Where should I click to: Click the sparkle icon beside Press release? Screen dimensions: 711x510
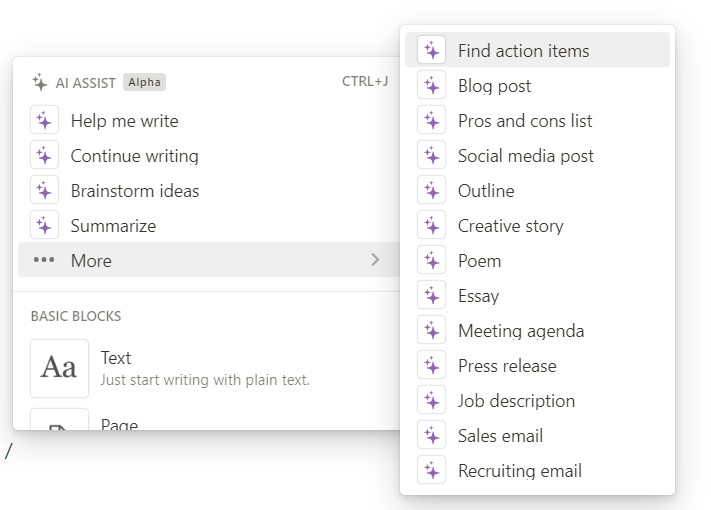coord(431,365)
